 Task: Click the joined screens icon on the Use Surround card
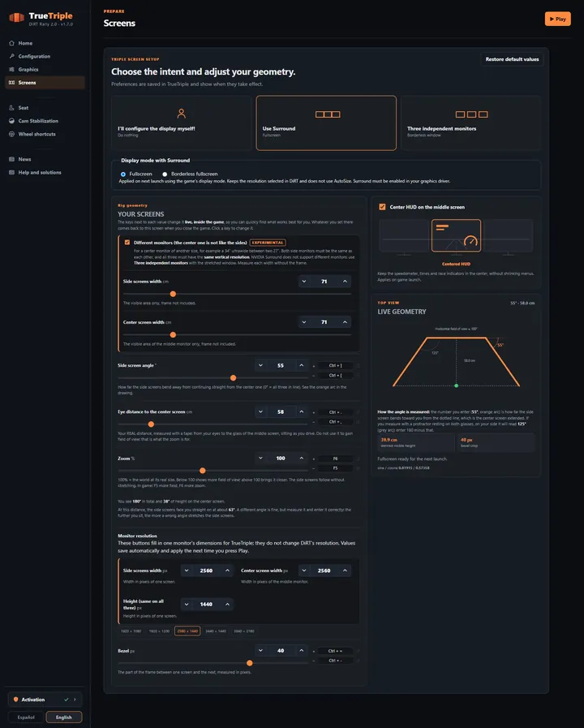point(328,114)
